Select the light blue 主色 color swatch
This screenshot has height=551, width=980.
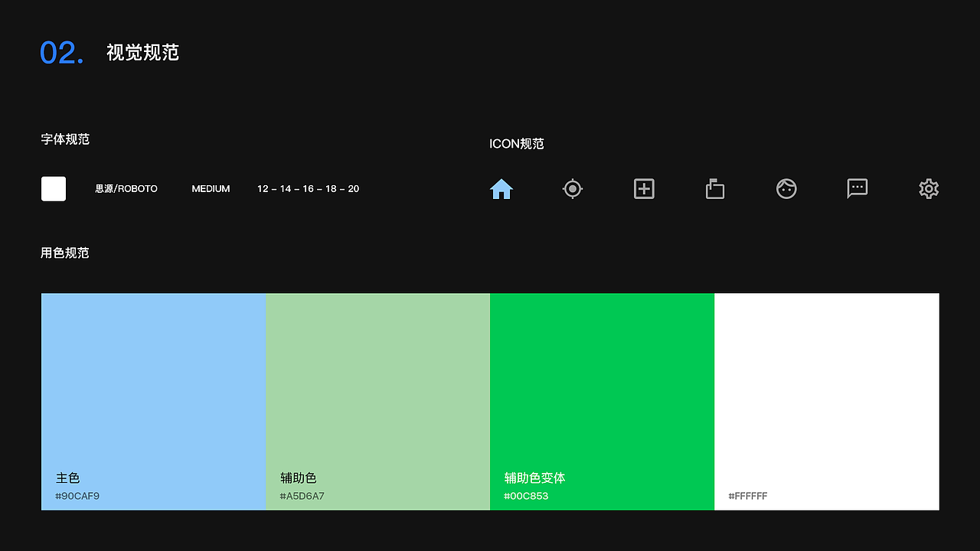pos(153,401)
